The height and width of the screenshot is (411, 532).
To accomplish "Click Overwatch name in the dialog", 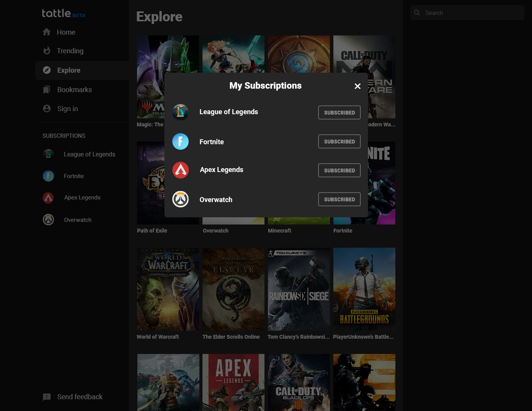I will tap(216, 200).
